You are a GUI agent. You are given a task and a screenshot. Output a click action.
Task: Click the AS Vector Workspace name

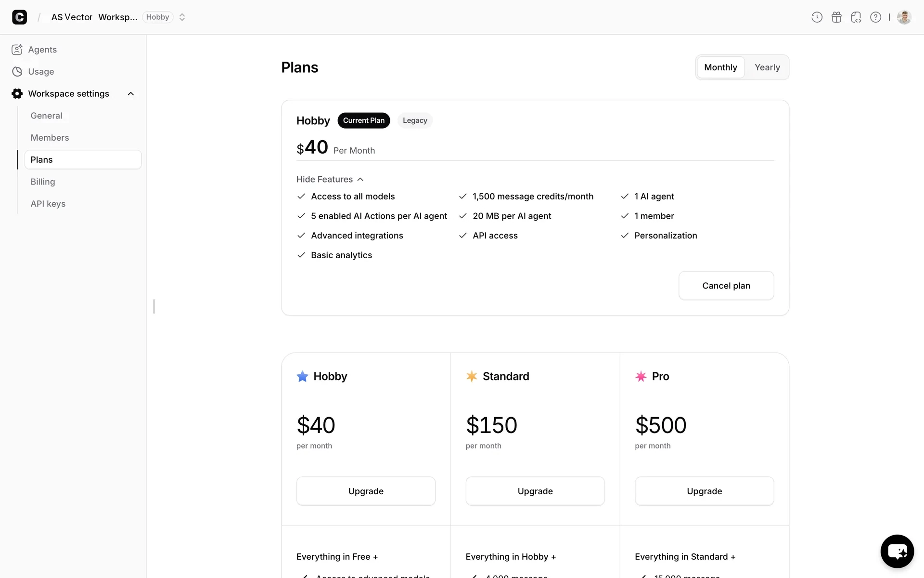coord(94,17)
